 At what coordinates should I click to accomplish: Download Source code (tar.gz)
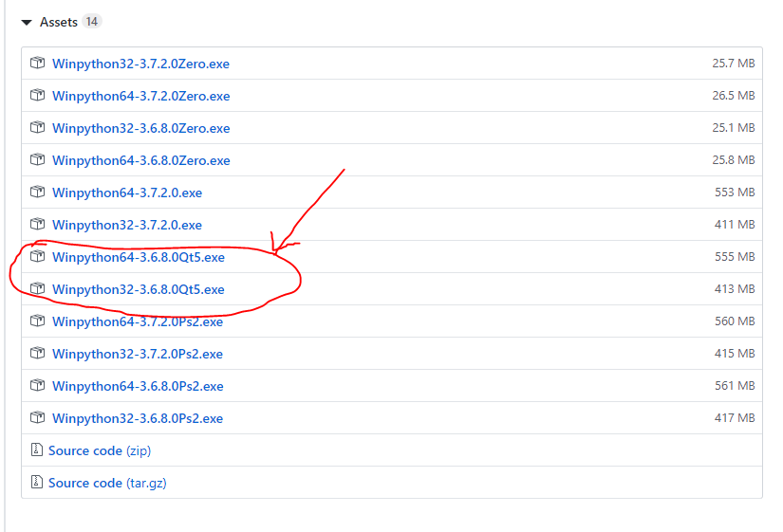click(x=107, y=483)
